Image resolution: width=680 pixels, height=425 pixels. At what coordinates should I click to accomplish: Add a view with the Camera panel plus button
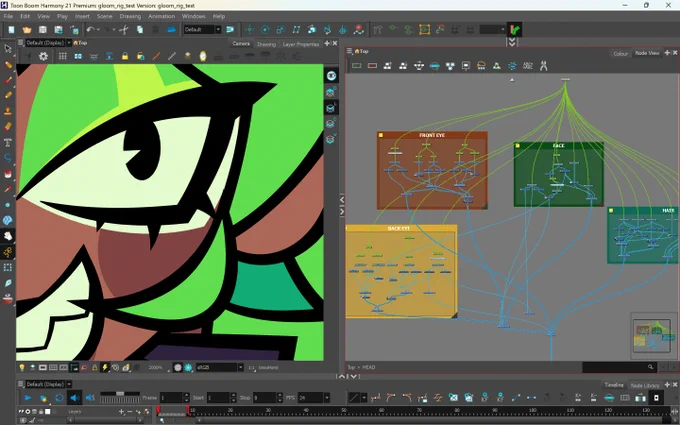pos(327,43)
